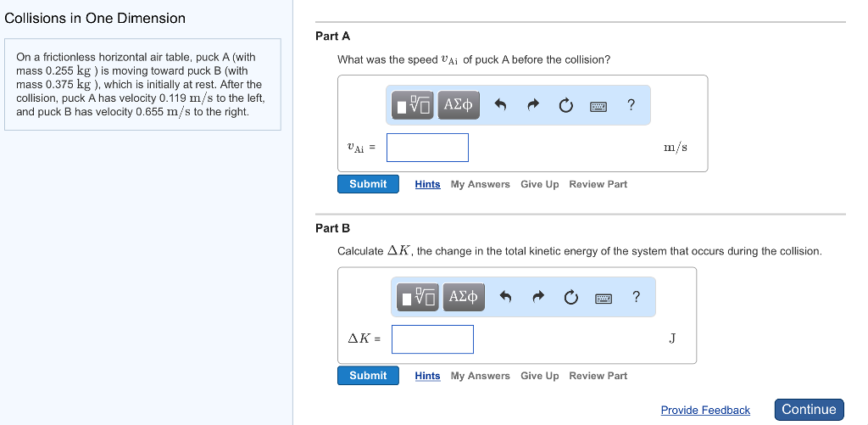The width and height of the screenshot is (868, 425).
Task: Reset the Part A answer field
Action: [x=565, y=105]
